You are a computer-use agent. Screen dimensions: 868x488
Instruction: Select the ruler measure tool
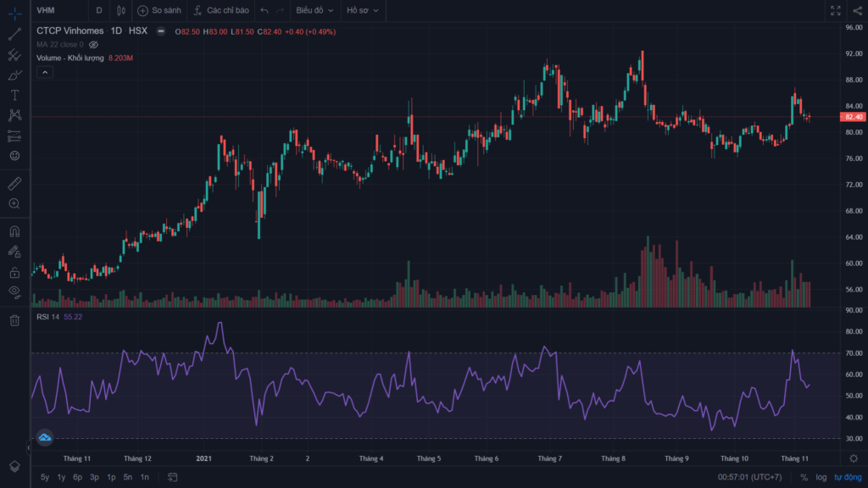tap(15, 183)
